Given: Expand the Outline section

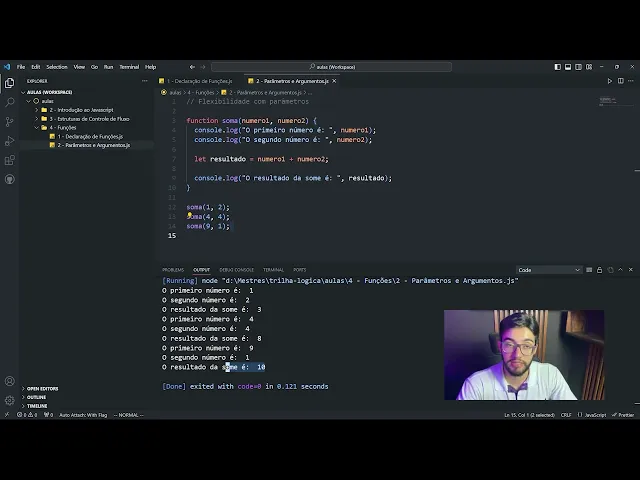Looking at the screenshot, I should (x=36, y=397).
